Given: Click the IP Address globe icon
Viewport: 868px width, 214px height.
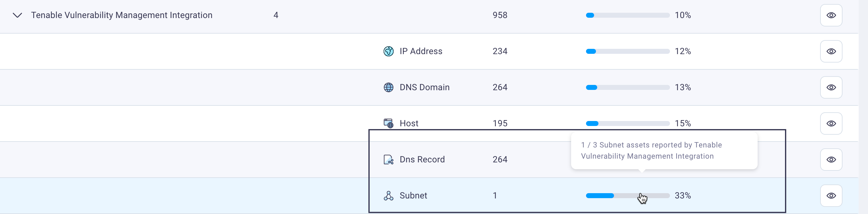Looking at the screenshot, I should [389, 51].
